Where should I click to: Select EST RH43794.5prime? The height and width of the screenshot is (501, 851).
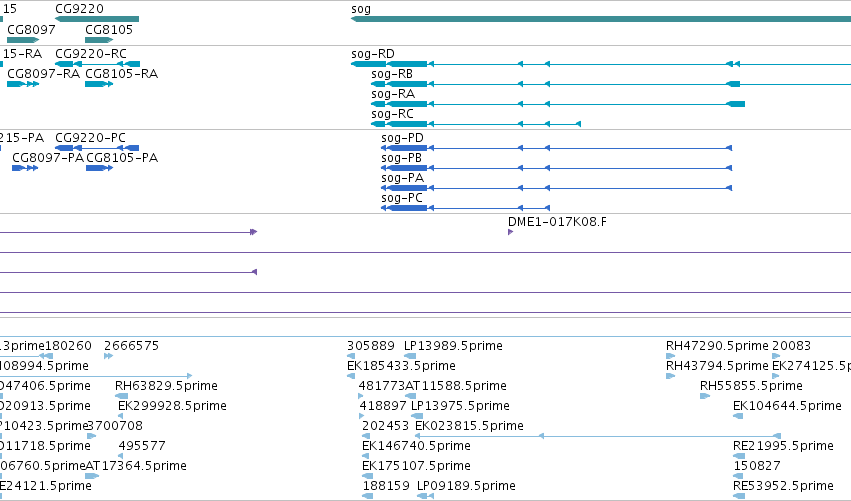coord(717,366)
